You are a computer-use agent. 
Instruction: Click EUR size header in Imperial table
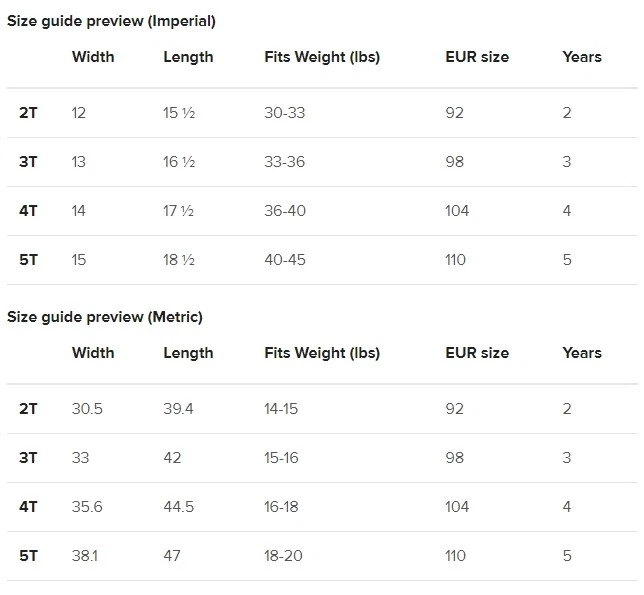(477, 57)
